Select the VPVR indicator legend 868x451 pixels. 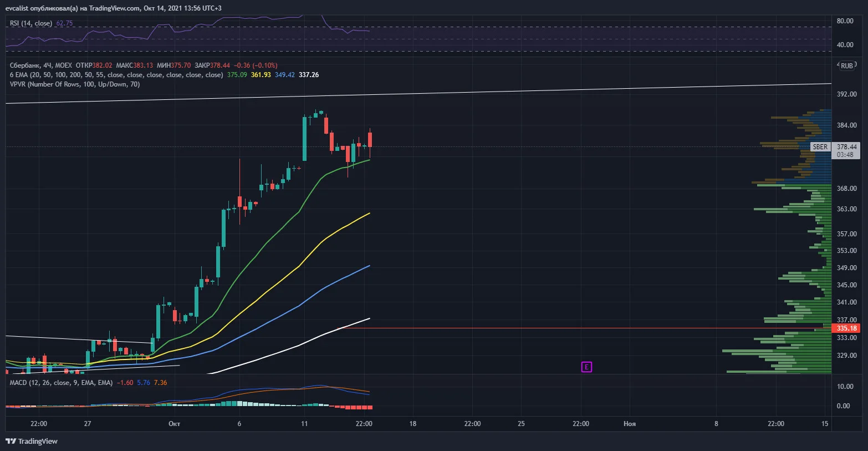(x=75, y=84)
